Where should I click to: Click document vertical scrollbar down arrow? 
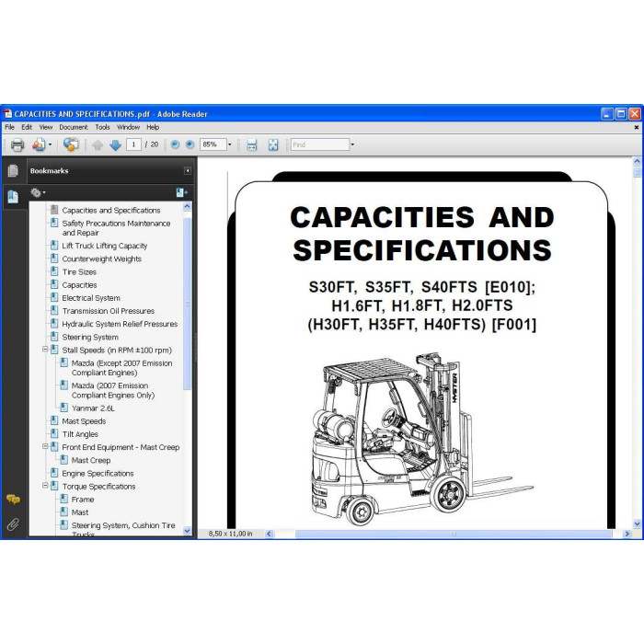click(x=637, y=523)
